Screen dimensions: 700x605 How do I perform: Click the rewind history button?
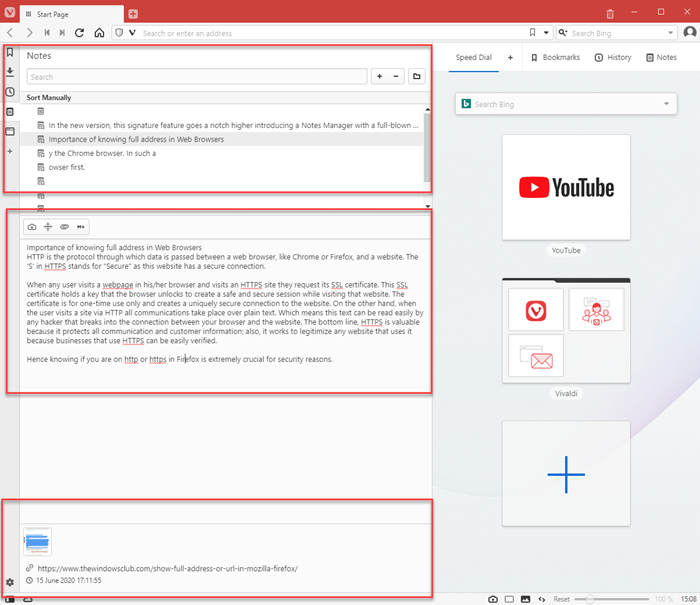(47, 33)
